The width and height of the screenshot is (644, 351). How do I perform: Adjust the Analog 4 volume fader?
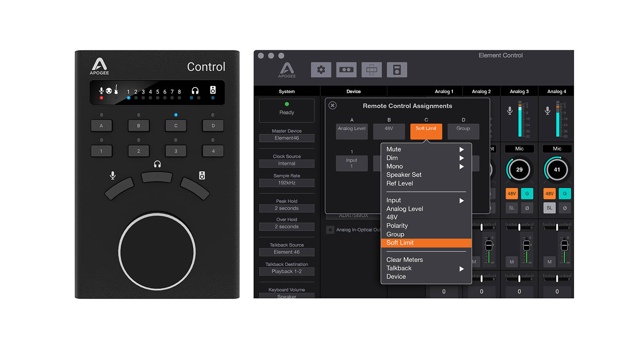point(564,246)
